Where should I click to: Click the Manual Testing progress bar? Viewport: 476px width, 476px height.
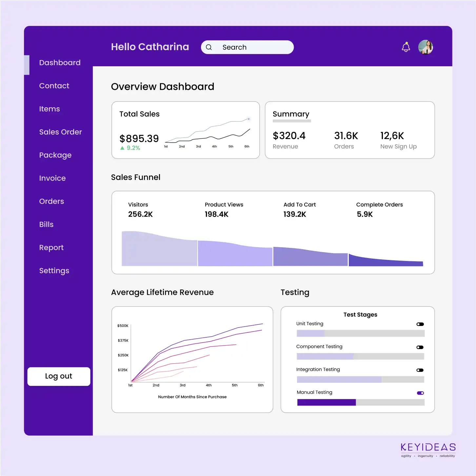coord(361,402)
